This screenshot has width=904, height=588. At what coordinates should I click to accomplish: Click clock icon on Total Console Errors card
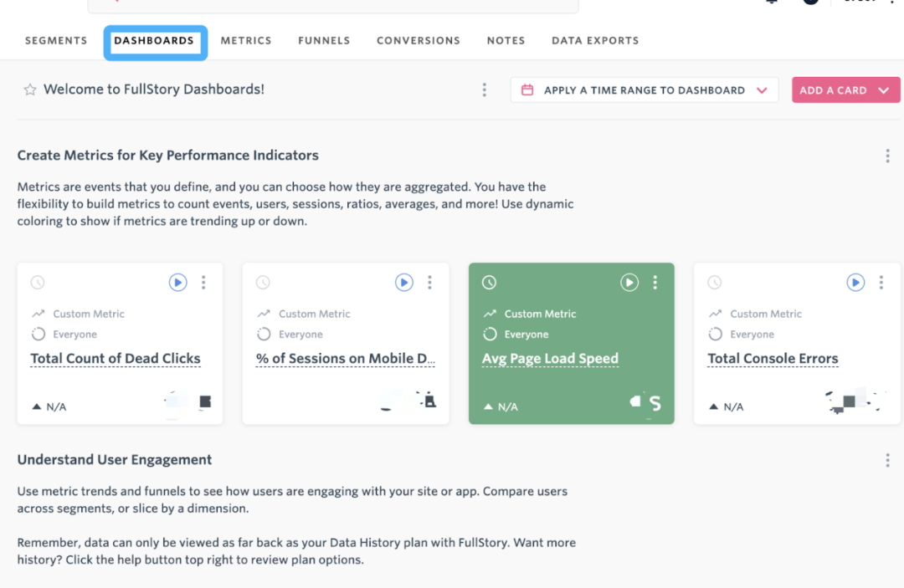pyautogui.click(x=714, y=282)
